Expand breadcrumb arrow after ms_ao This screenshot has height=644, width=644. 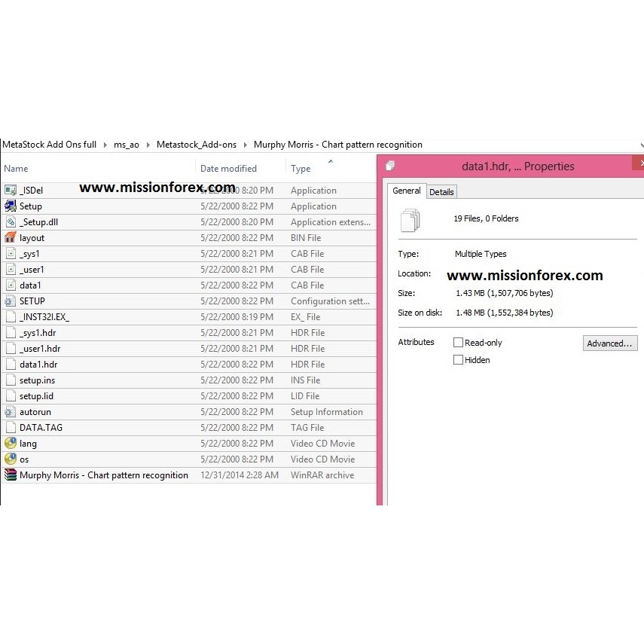pos(148,145)
